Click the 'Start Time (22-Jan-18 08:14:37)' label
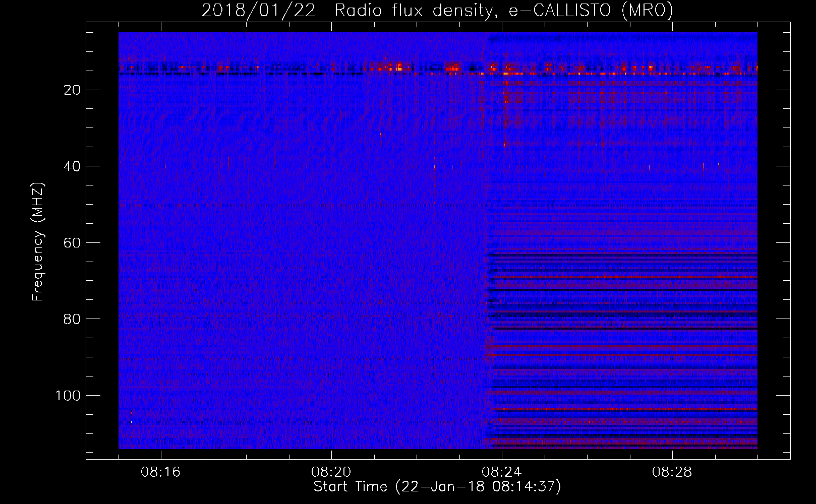 coord(437,487)
